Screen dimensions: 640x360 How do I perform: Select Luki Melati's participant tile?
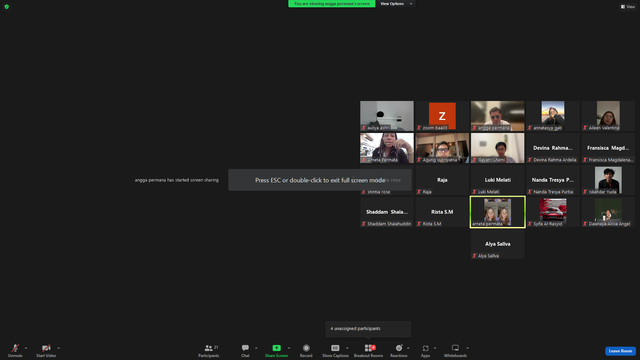[498, 180]
